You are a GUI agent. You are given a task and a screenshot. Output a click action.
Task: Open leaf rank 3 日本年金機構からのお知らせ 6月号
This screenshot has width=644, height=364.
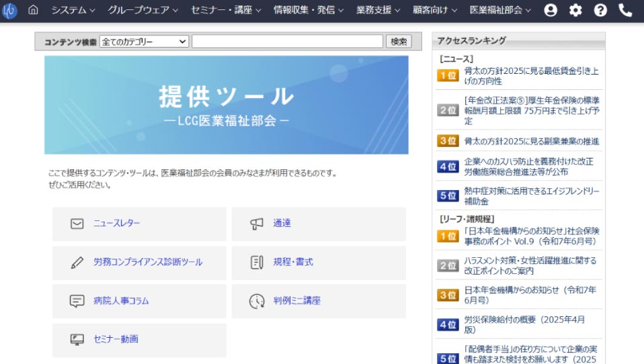pyautogui.click(x=530, y=295)
